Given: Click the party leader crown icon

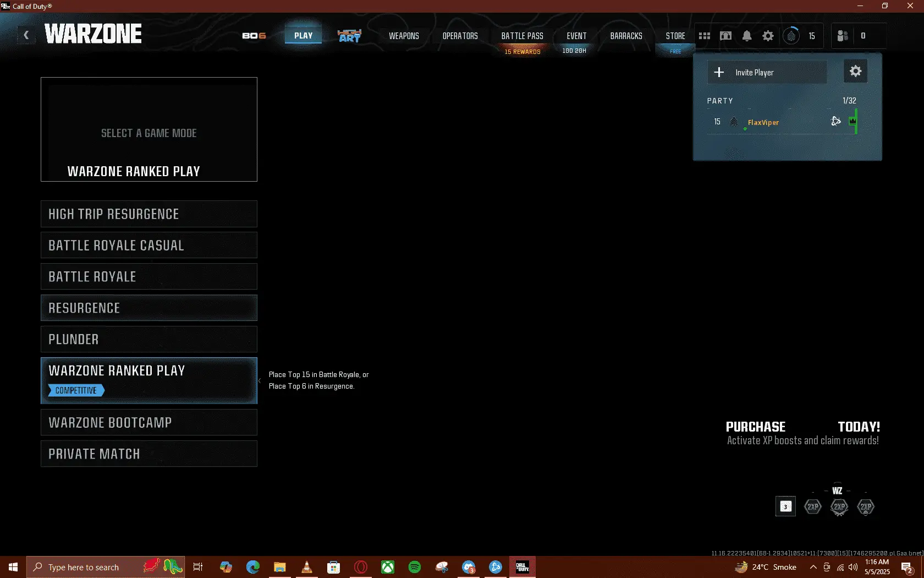Looking at the screenshot, I should 853,121.
